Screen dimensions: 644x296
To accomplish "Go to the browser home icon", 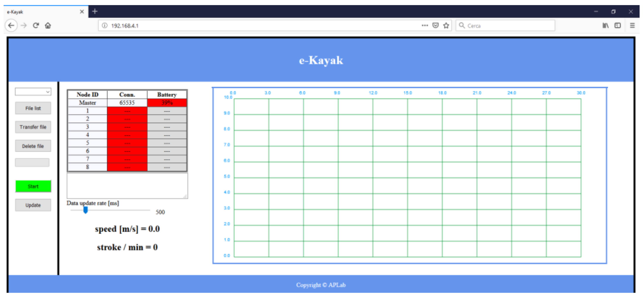I will coord(48,26).
